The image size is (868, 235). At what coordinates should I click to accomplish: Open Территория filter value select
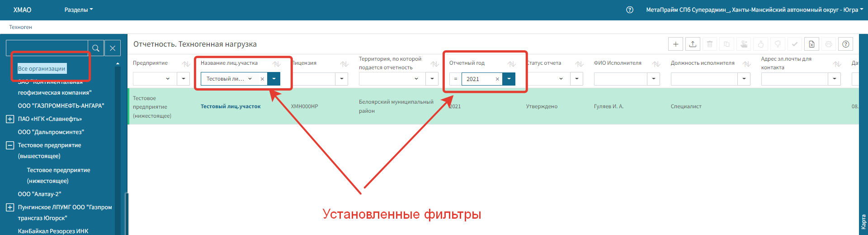pos(392,79)
